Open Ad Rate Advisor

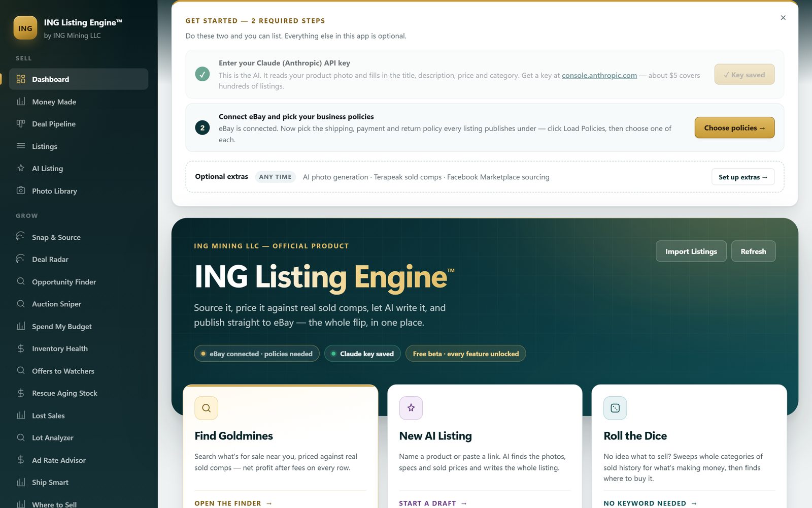tap(79, 460)
